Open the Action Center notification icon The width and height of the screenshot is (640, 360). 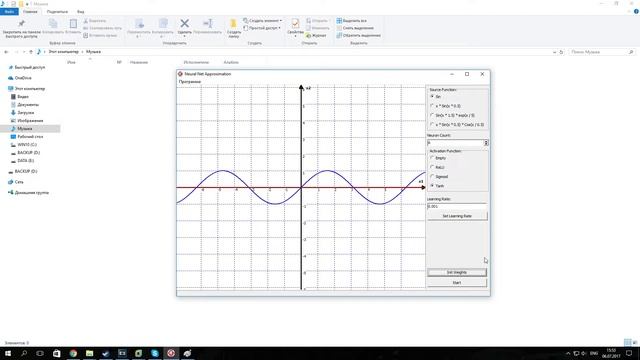tap(629, 353)
